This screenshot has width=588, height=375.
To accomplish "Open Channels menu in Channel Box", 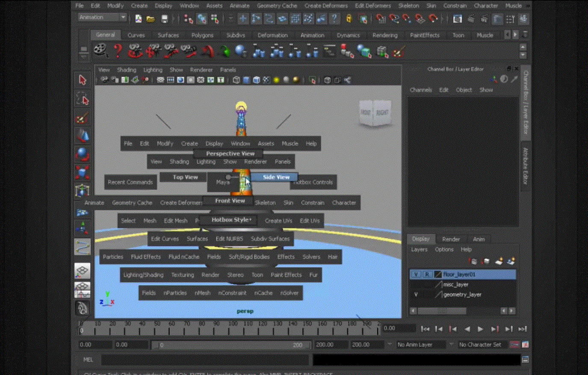I will point(421,90).
